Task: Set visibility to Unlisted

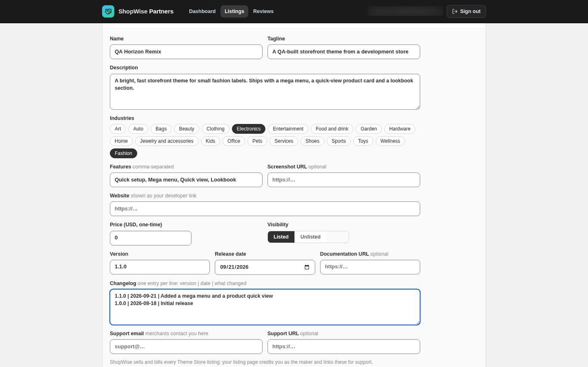Action: pyautogui.click(x=310, y=237)
